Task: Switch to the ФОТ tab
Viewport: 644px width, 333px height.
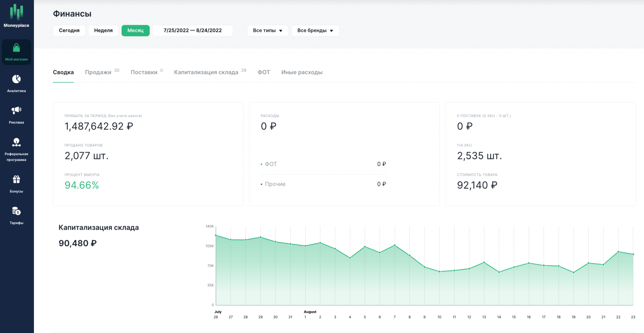Action: [x=264, y=72]
